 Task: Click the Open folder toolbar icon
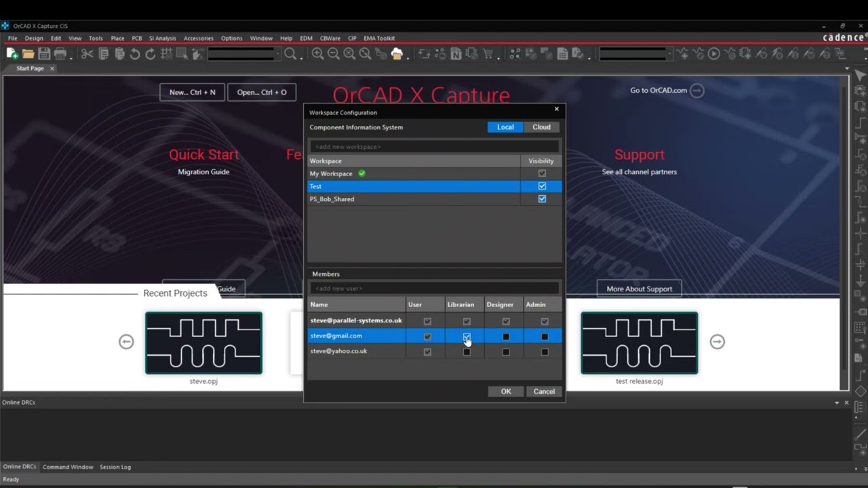28,54
